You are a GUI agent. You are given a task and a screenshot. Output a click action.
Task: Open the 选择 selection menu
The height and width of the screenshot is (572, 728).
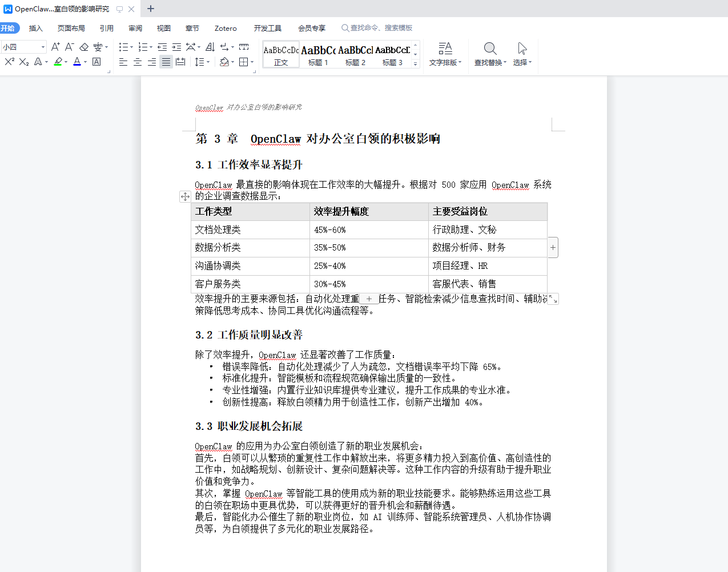(x=522, y=54)
